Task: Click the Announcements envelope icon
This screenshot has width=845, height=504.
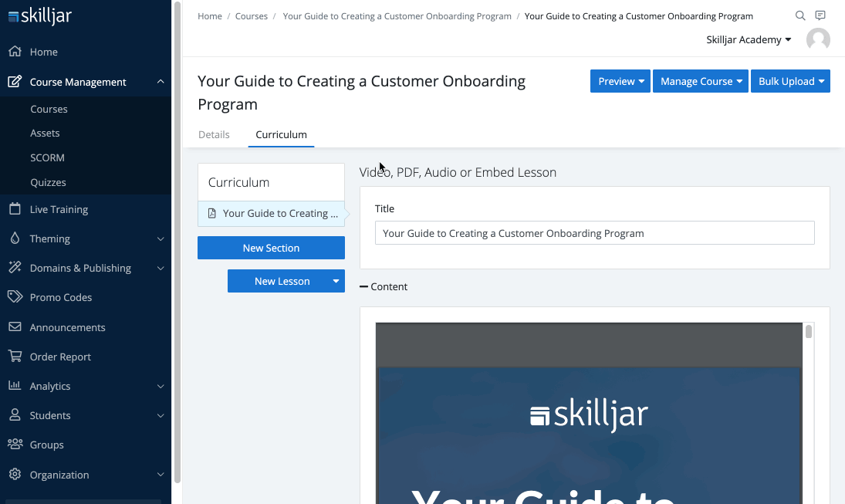Action: [15, 327]
